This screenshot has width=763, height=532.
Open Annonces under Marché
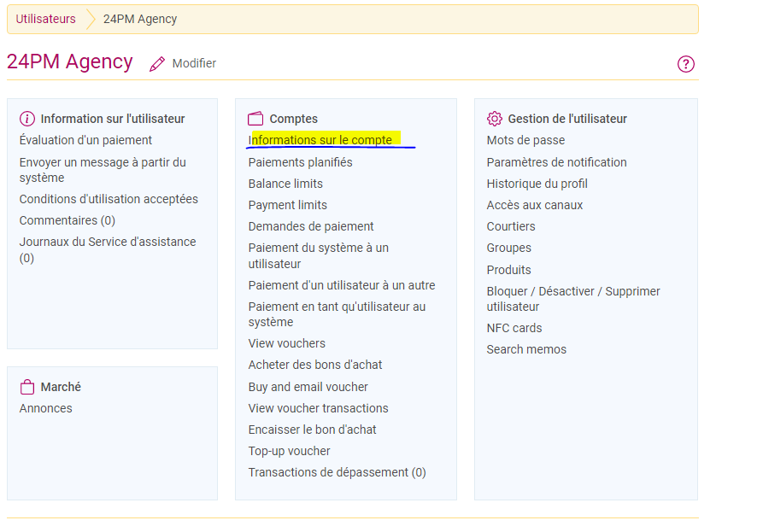coord(46,408)
